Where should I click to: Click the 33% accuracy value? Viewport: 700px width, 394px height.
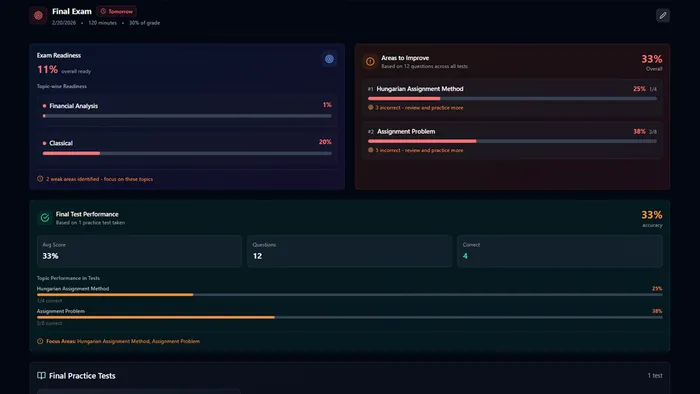pyautogui.click(x=652, y=215)
